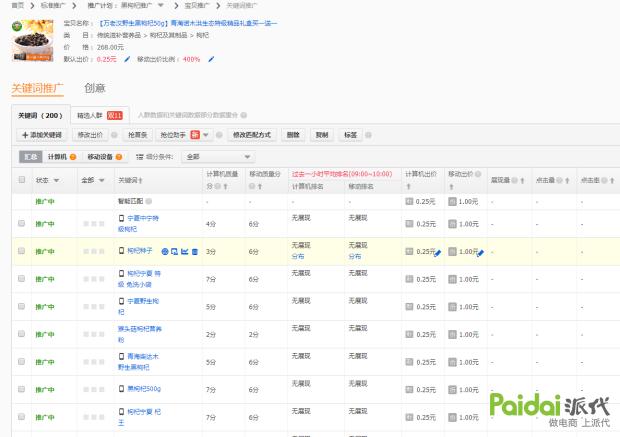Click the 标签 button

(x=350, y=135)
